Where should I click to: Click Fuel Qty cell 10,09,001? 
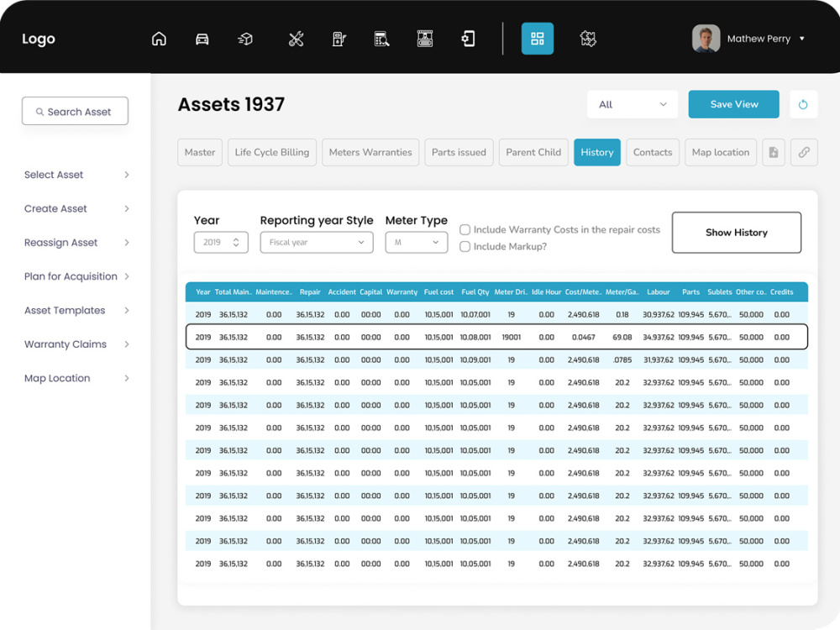pyautogui.click(x=475, y=360)
